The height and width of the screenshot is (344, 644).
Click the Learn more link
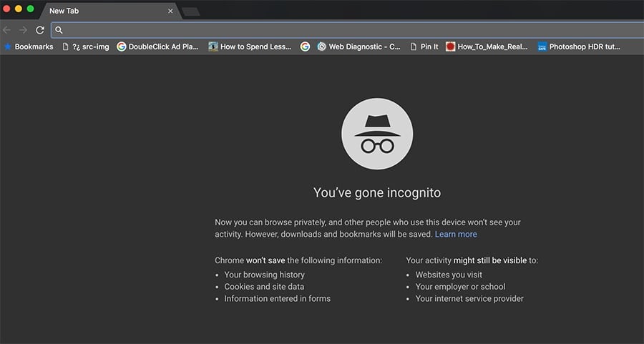(456, 235)
